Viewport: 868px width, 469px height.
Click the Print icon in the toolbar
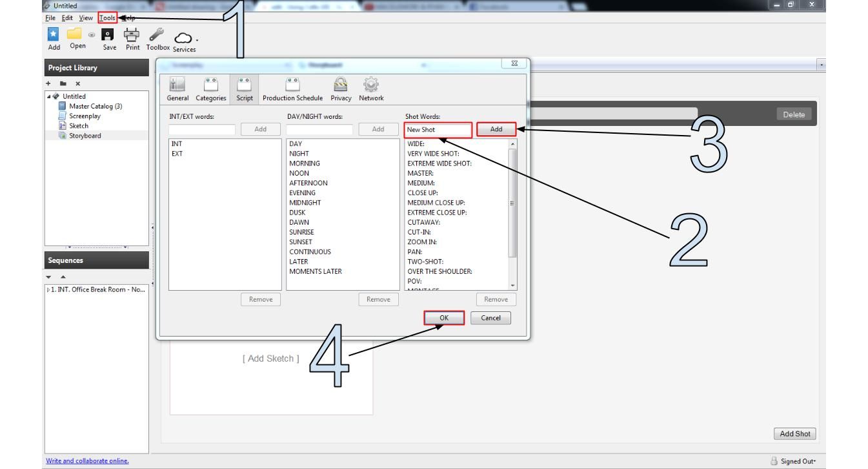[132, 36]
